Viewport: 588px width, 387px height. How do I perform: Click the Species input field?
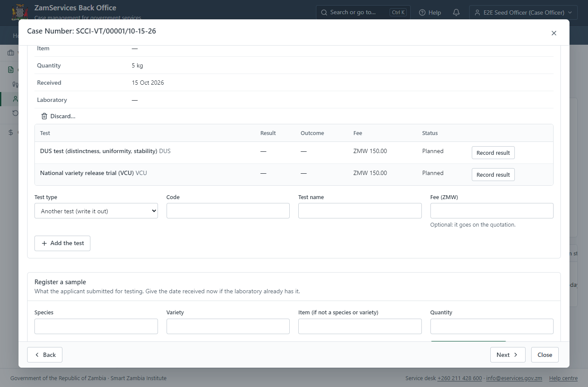[x=96, y=326]
